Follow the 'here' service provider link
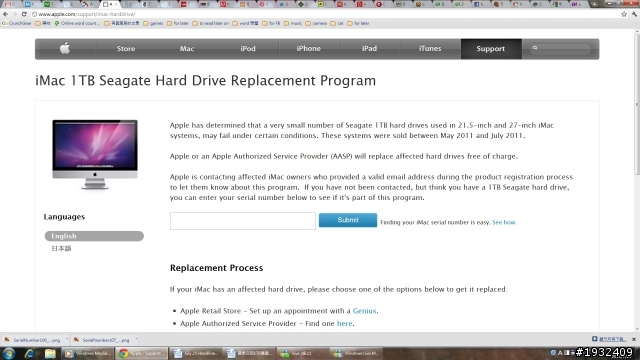640x360 pixels. click(344, 324)
